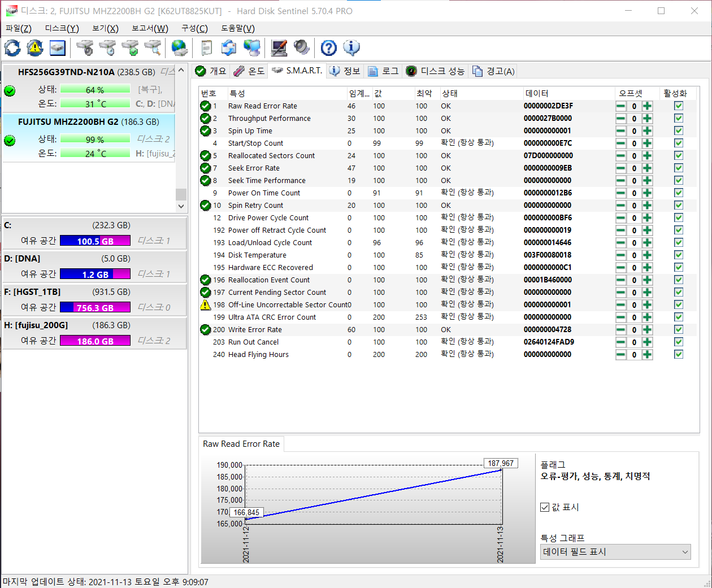Click the 99 % health bar

click(x=95, y=140)
